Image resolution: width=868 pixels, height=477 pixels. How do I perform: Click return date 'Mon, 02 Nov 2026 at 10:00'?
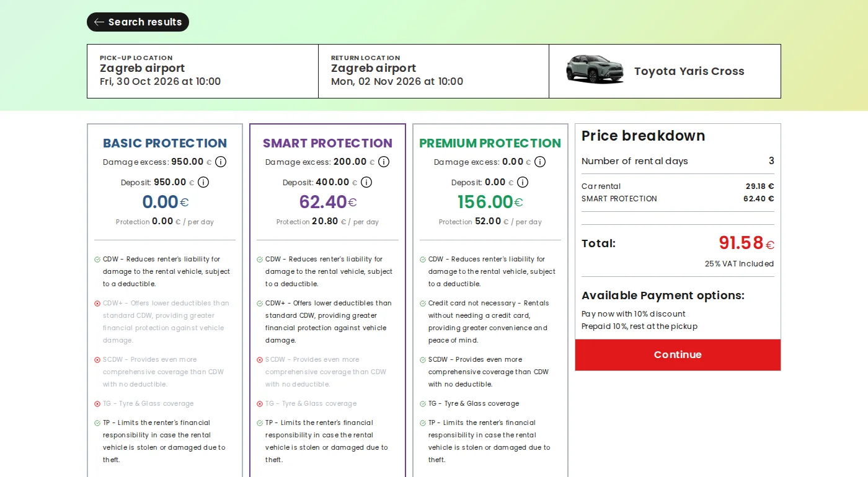click(397, 82)
